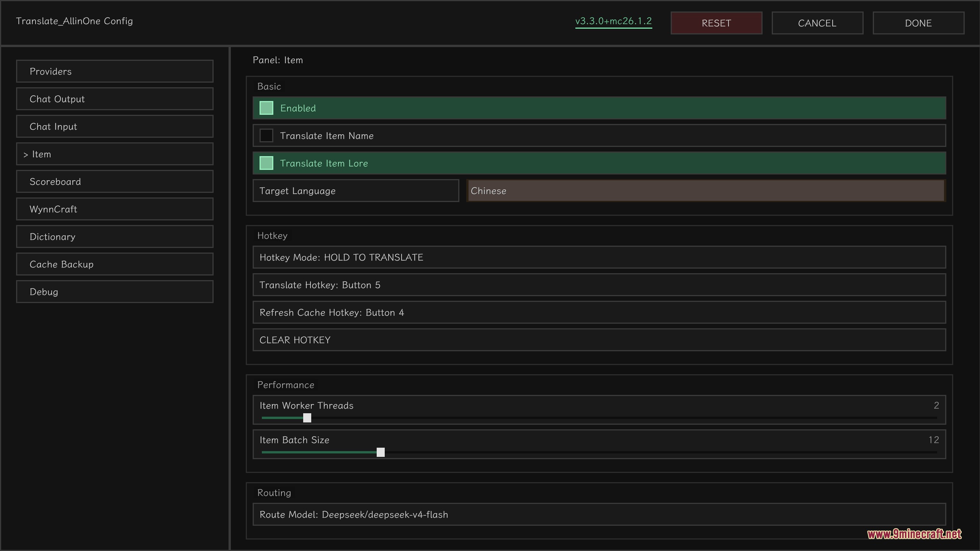
Task: Rebind Translate Hotkey Button 5
Action: tap(599, 285)
